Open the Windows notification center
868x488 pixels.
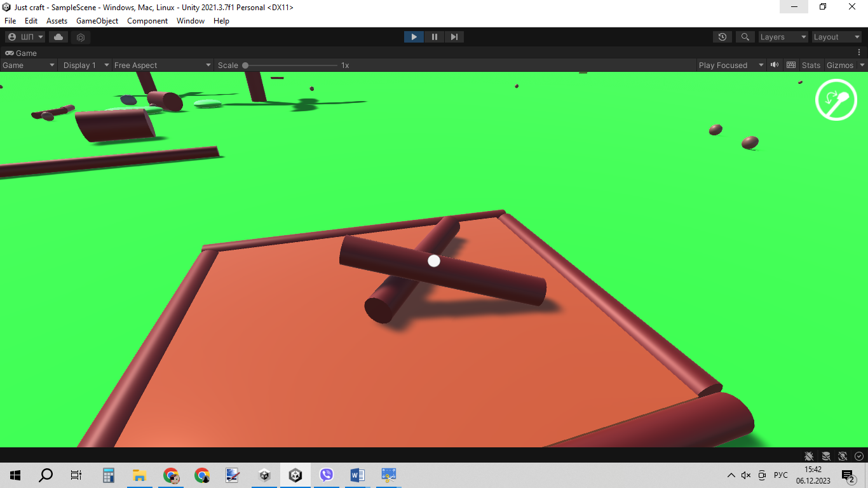tap(848, 475)
